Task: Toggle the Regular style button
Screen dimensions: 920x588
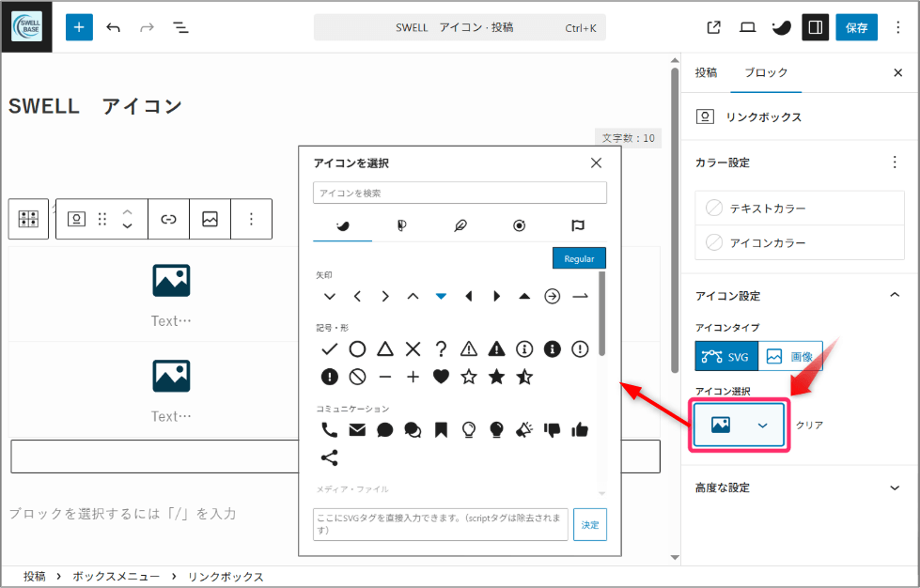Action: (579, 258)
